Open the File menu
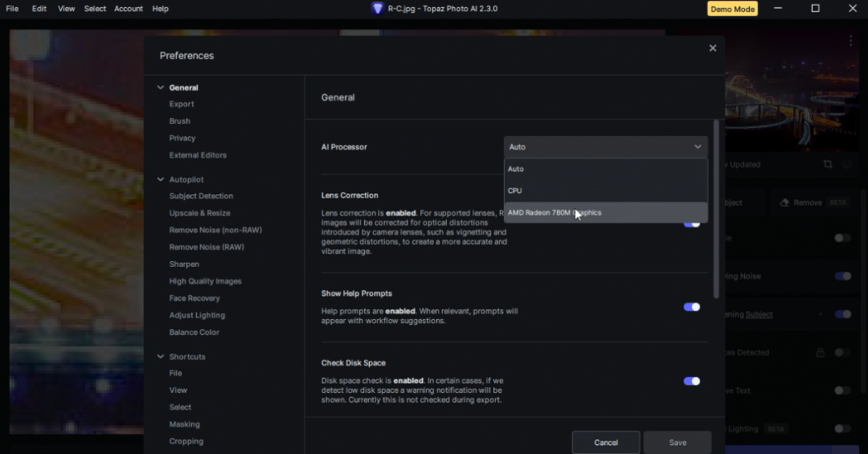Screen dimensions: 868x454 12,9
